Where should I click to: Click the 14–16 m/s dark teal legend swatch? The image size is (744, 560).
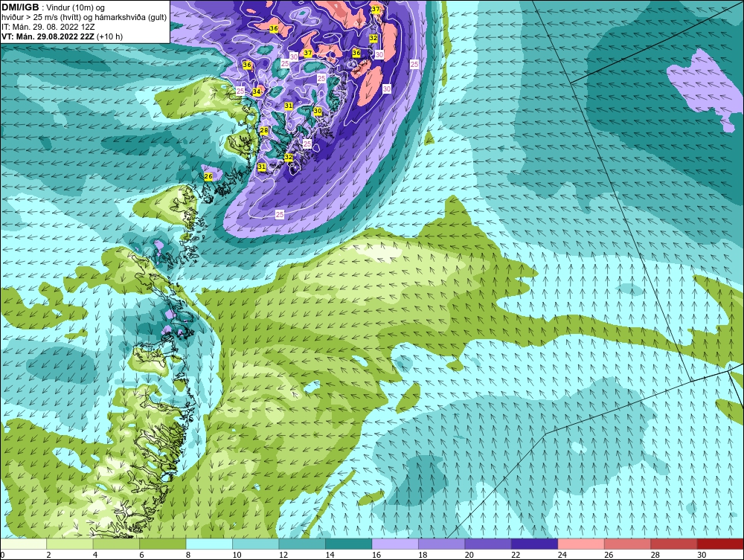(349, 544)
